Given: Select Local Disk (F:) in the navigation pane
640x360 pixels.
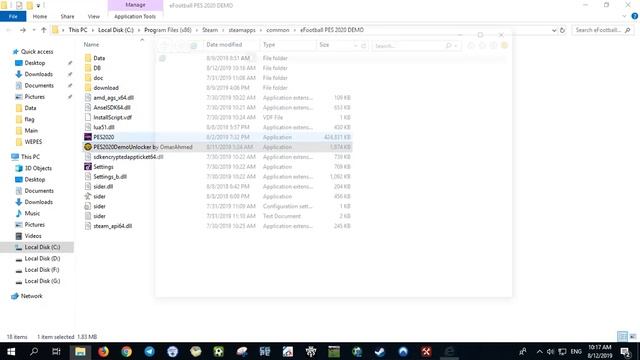Looking at the screenshot, I should (x=42, y=270).
